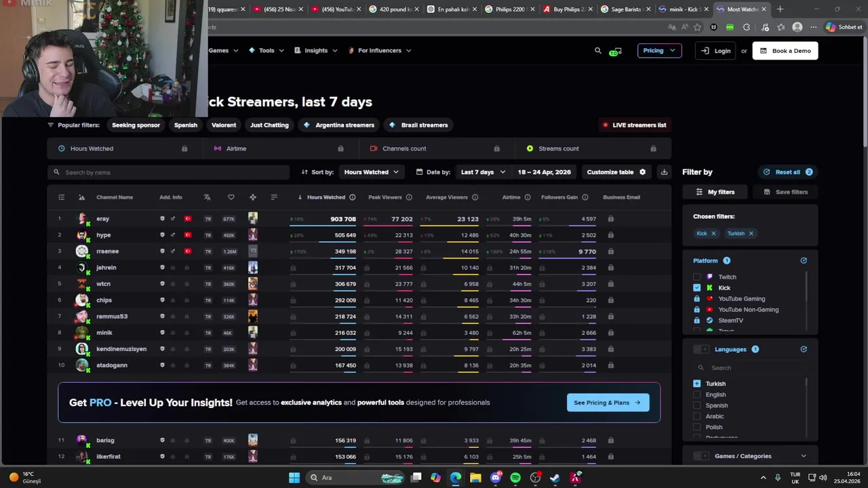Open Discord from the taskbar
The width and height of the screenshot is (868, 488).
coord(496,478)
